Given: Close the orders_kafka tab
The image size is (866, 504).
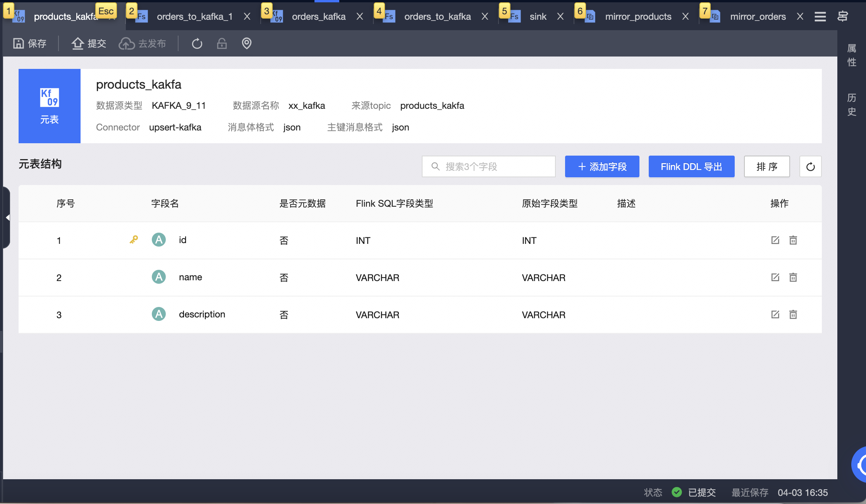Looking at the screenshot, I should coord(360,16).
